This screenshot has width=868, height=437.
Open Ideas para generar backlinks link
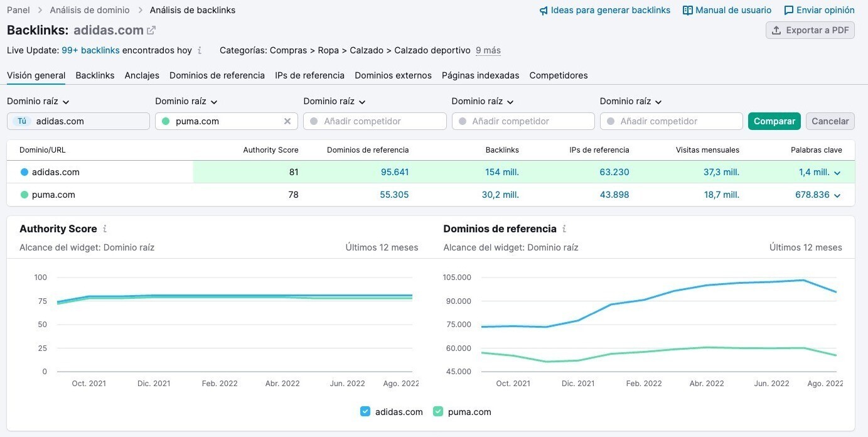(x=611, y=10)
